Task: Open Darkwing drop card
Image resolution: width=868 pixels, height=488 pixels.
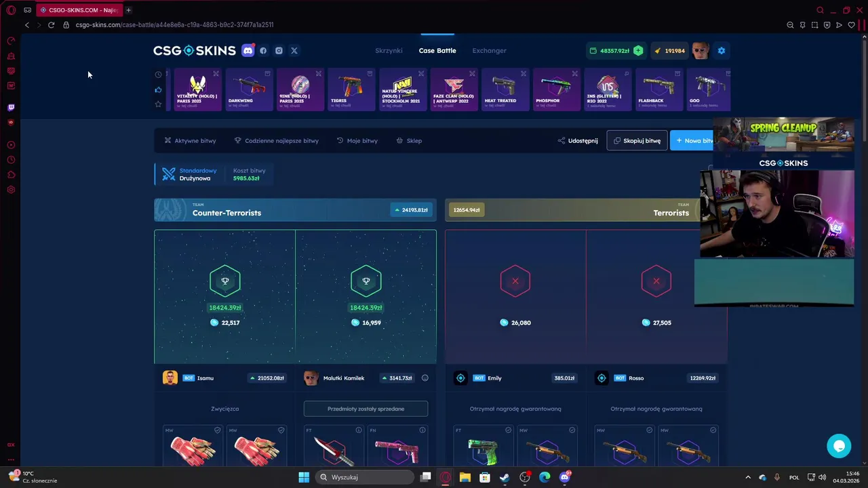Action: 249,89
